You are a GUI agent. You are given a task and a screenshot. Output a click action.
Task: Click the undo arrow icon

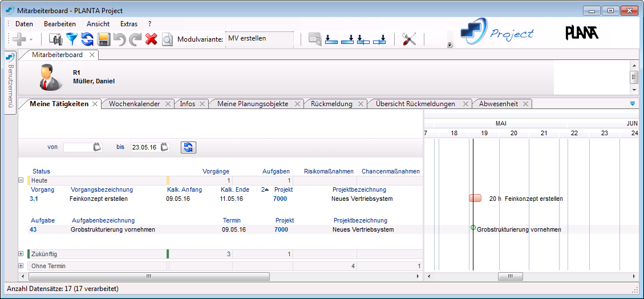(119, 39)
